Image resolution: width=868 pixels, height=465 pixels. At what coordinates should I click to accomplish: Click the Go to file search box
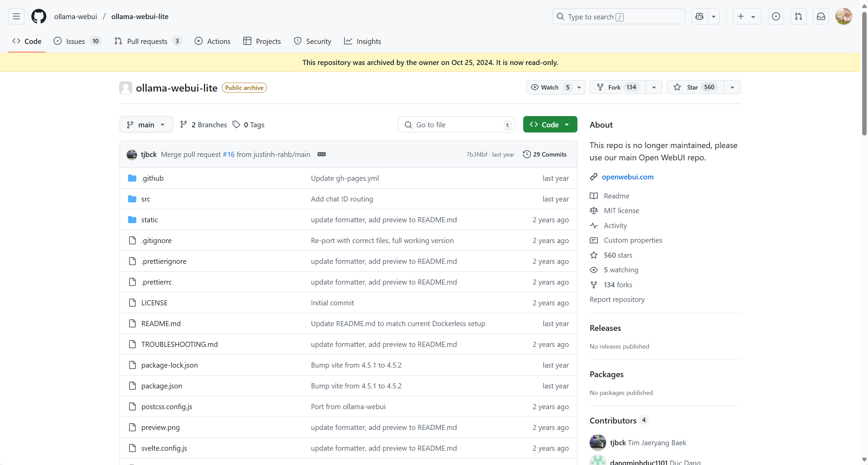pyautogui.click(x=456, y=125)
